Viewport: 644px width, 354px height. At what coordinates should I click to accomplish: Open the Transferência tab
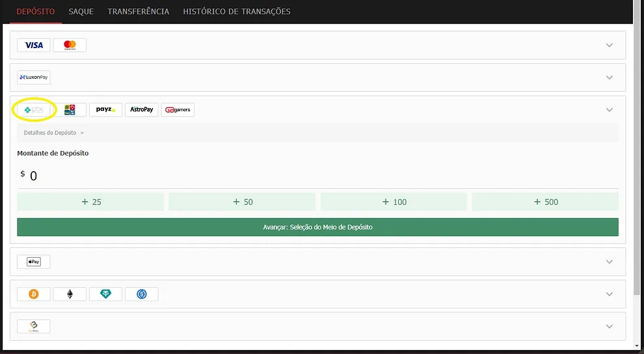pyautogui.click(x=139, y=12)
